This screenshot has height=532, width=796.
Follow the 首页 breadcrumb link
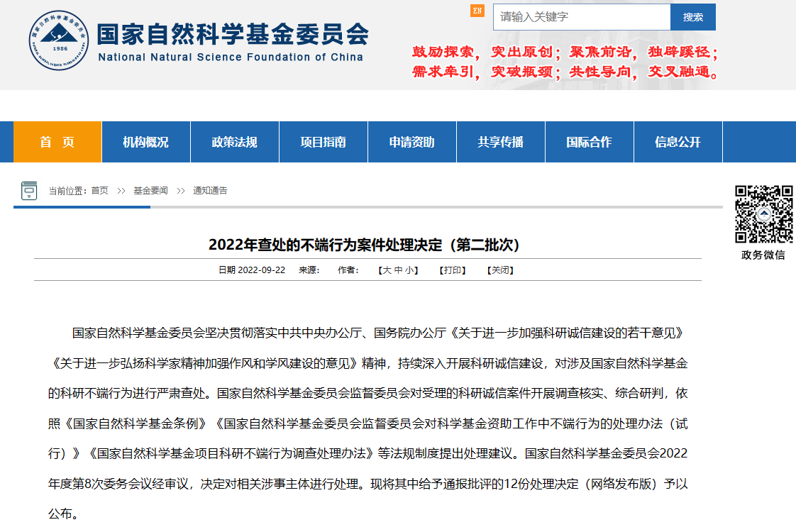coord(99,191)
